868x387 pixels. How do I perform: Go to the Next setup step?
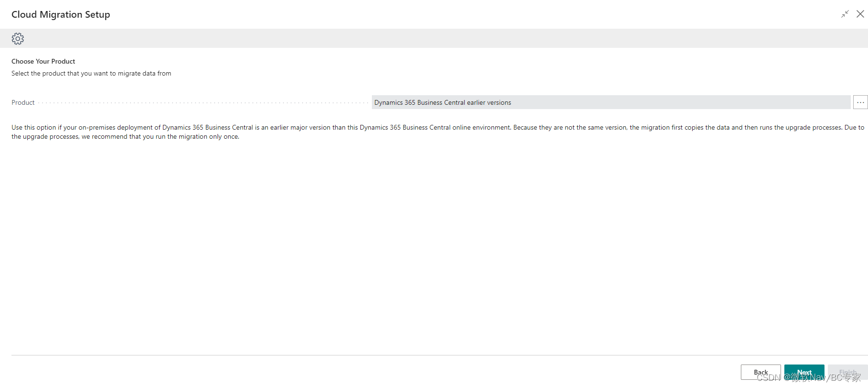point(804,372)
